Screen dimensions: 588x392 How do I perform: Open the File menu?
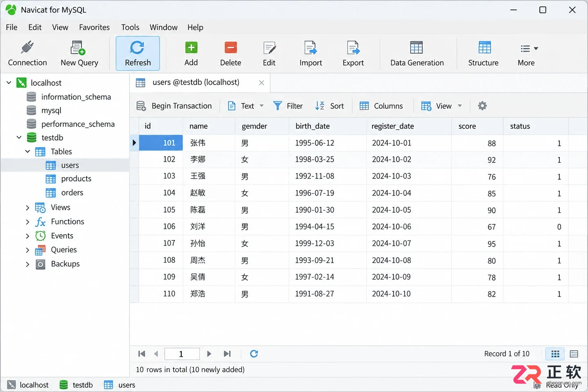[11, 27]
